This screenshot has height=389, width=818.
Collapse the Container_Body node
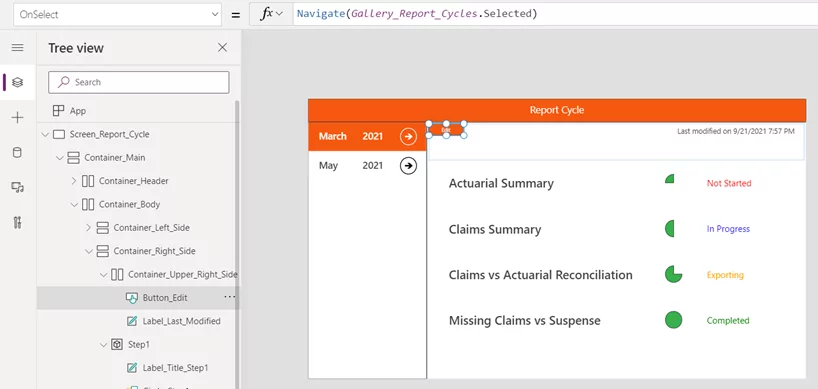pyautogui.click(x=74, y=204)
